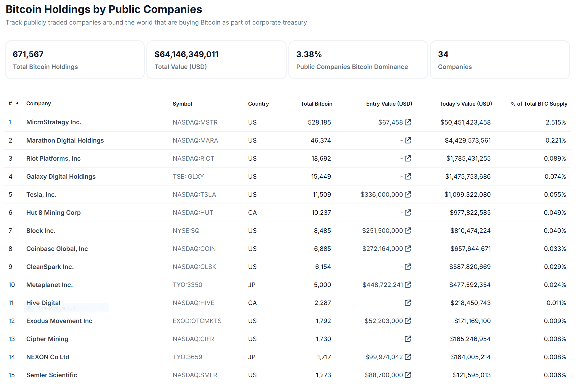Click the $448,722,241 Metaplanet entry value

point(383,285)
